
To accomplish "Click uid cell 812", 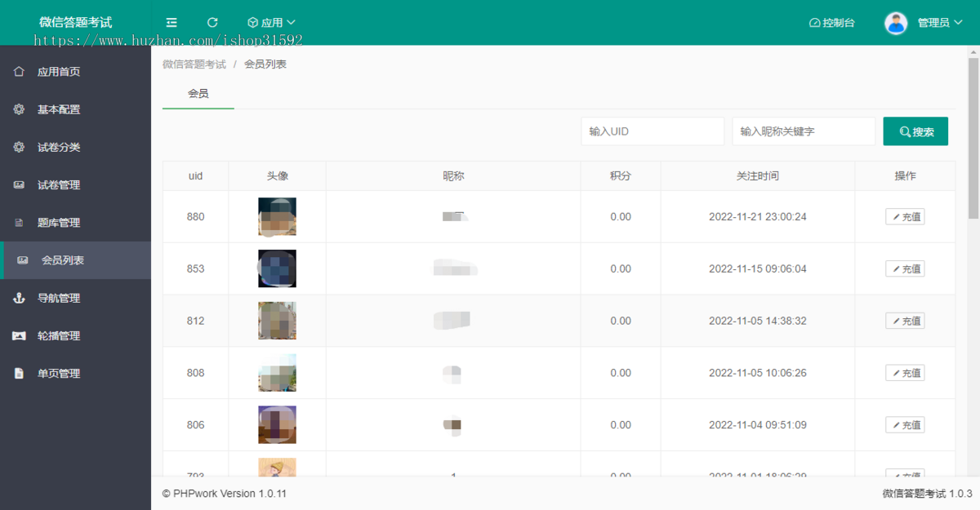I will 196,321.
